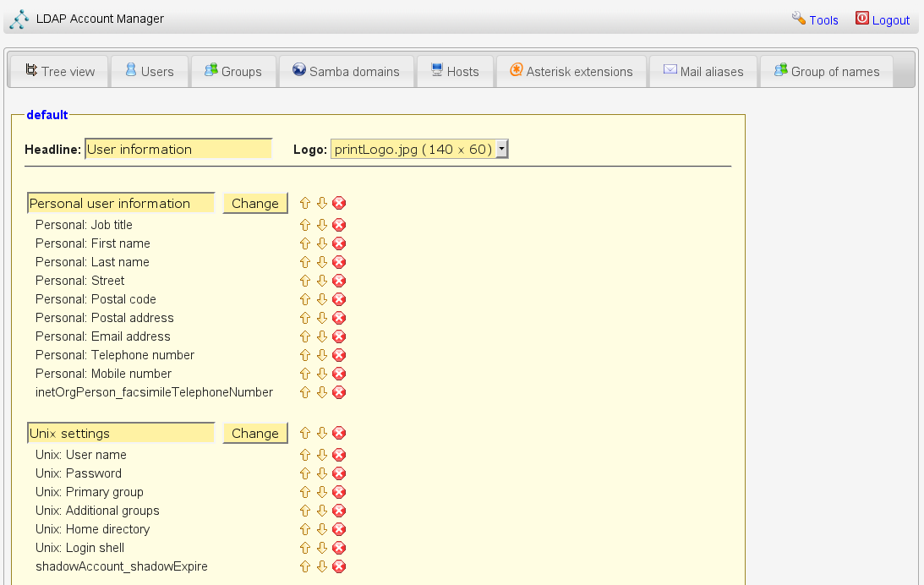924x585 pixels.
Task: Delete the Personal: Postal address entry
Action: [339, 318]
